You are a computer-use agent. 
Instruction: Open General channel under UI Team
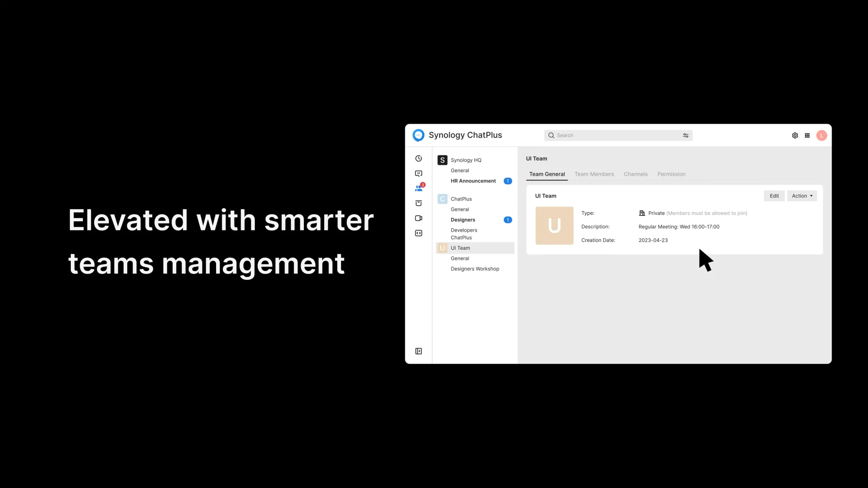tap(460, 259)
